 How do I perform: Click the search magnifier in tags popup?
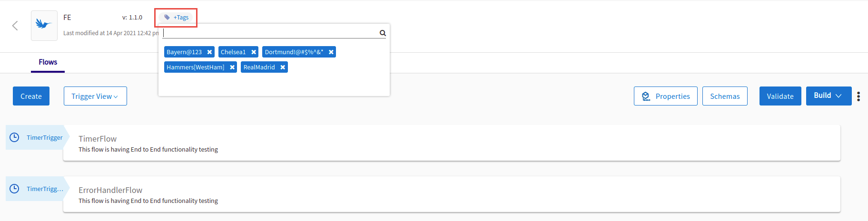click(383, 33)
